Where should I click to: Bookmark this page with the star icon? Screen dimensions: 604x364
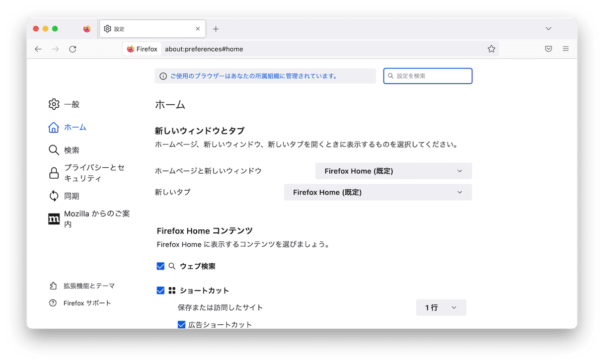click(491, 49)
